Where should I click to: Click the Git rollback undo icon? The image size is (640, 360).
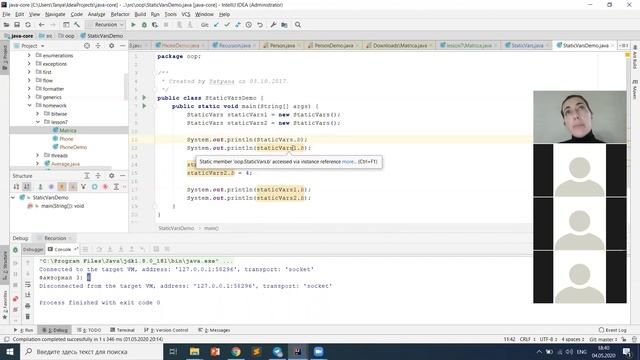click(260, 25)
